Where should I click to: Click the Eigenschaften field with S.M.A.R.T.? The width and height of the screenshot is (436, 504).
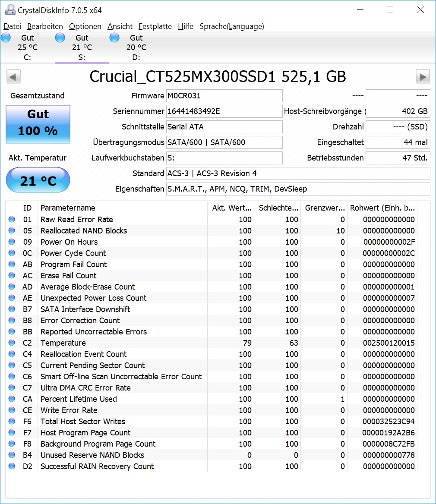click(298, 189)
